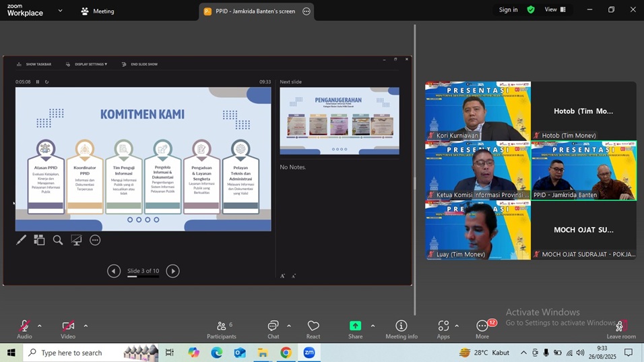This screenshot has width=644, height=362.
Task: Open File Explorer from taskbar
Action: [263, 353]
